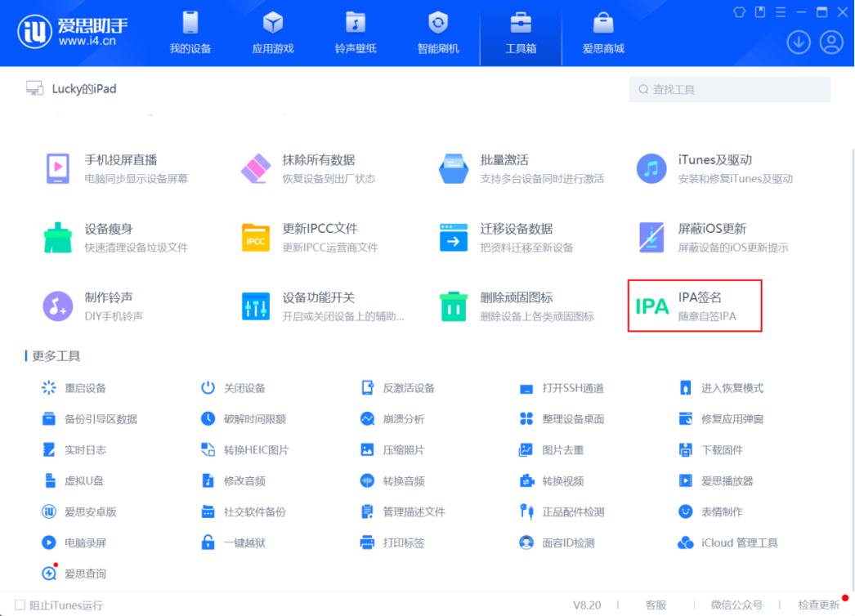Switch to the 铃声壁纸 tab
Screen dimensions: 855x616
[356, 33]
